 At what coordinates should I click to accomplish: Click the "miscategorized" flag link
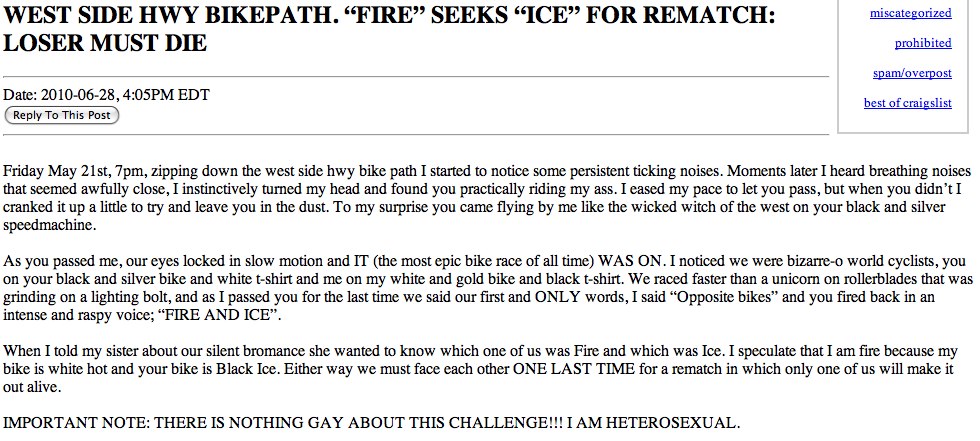click(x=910, y=13)
